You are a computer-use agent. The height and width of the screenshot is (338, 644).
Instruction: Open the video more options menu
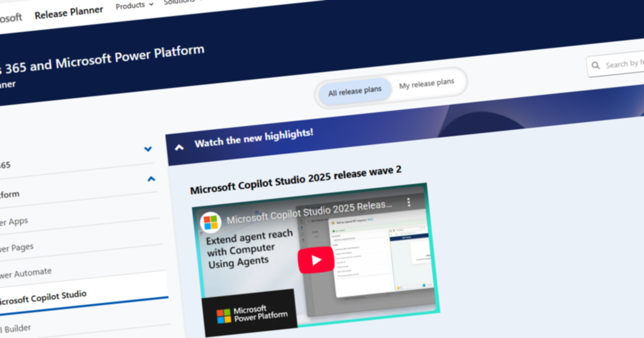(408, 202)
